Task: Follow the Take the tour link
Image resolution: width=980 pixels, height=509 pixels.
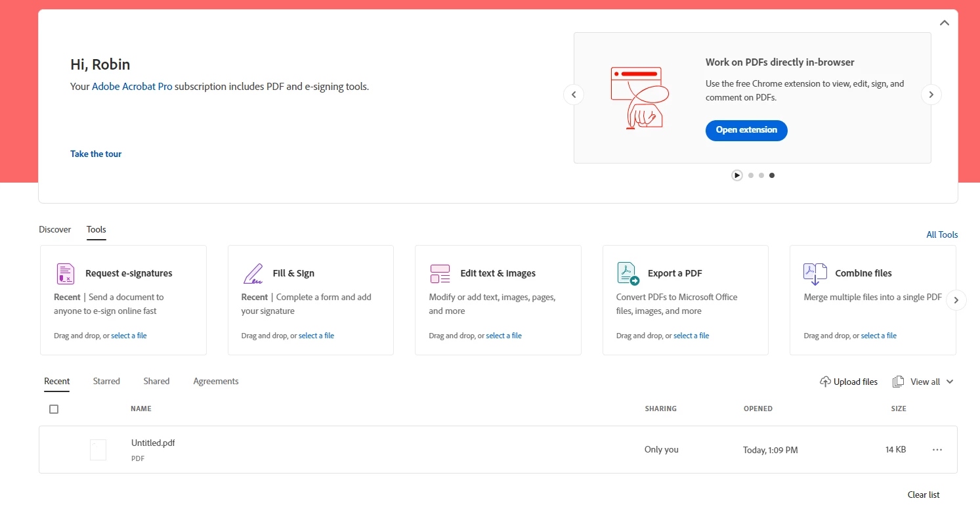Action: [96, 154]
